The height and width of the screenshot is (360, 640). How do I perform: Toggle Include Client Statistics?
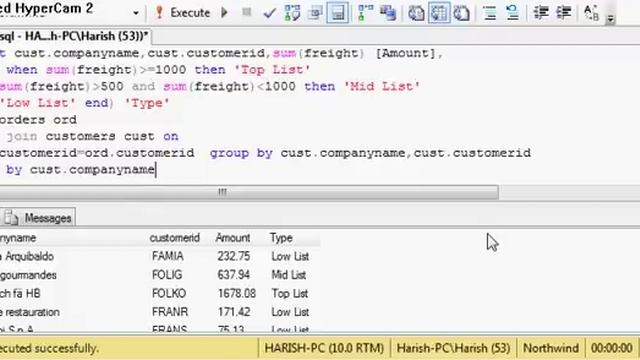click(x=388, y=13)
